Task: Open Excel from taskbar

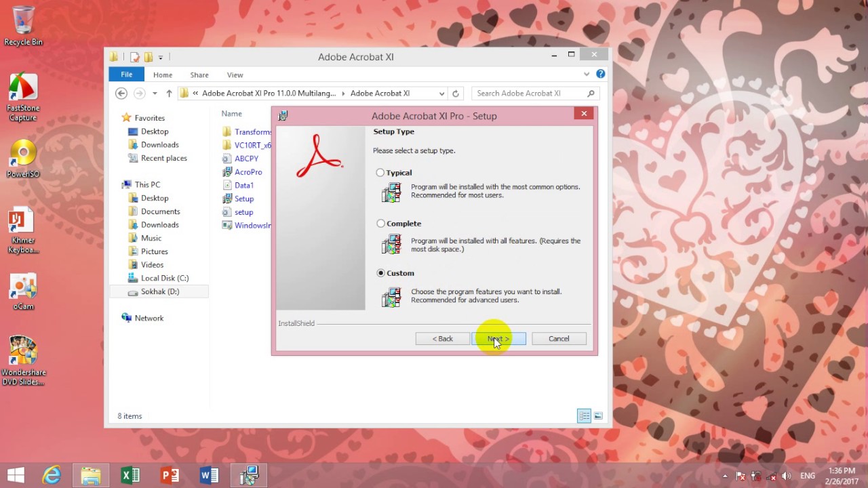Action: 130,476
